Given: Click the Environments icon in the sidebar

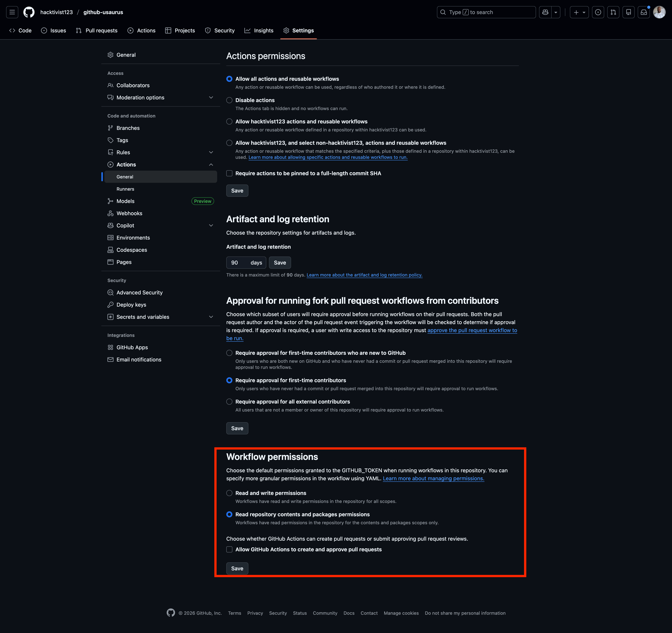Looking at the screenshot, I should click(x=110, y=238).
